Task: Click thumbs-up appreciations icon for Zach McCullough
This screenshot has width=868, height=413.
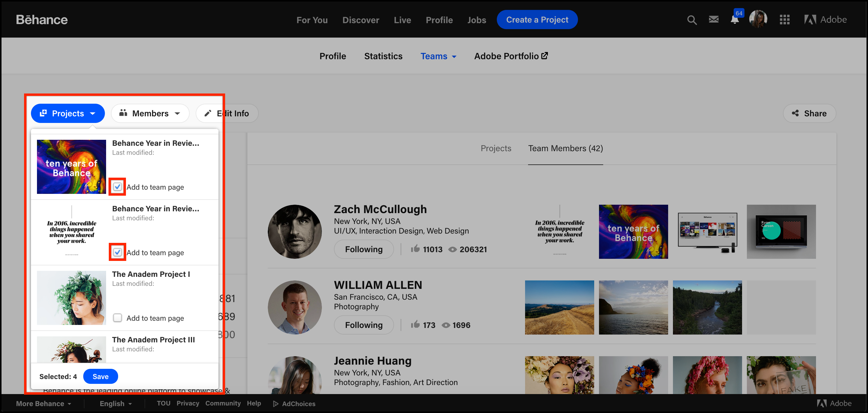Action: pyautogui.click(x=415, y=249)
